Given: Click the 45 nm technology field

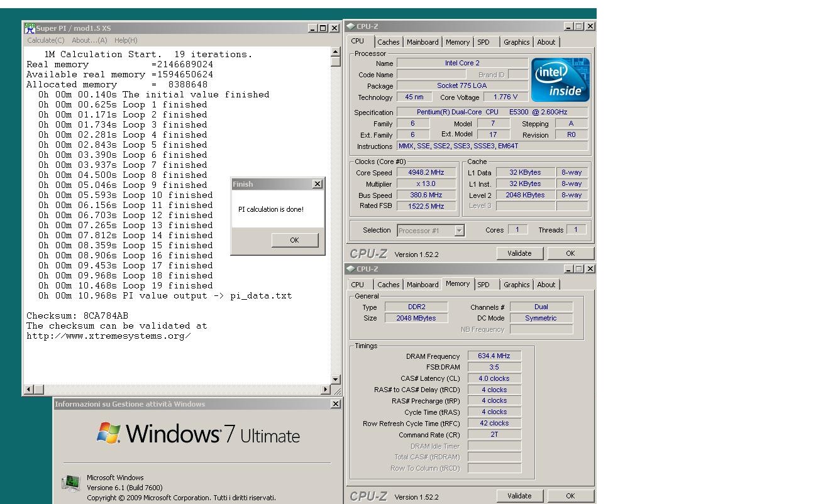Looking at the screenshot, I should (414, 97).
